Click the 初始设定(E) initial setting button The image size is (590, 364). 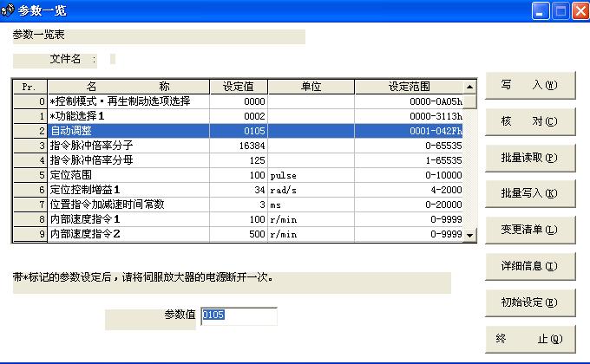click(x=528, y=302)
